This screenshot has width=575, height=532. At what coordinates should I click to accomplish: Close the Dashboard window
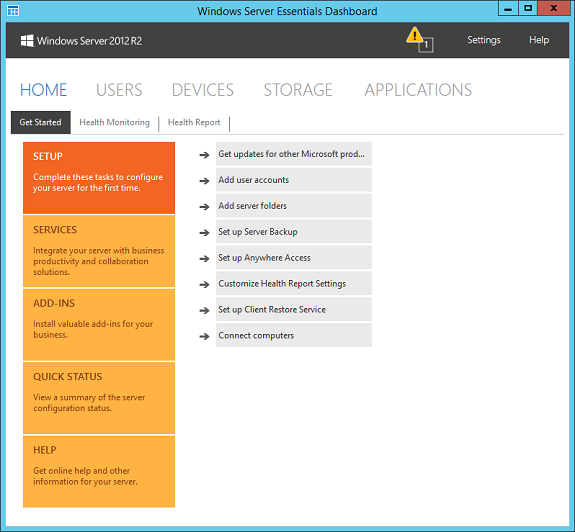coord(554,8)
